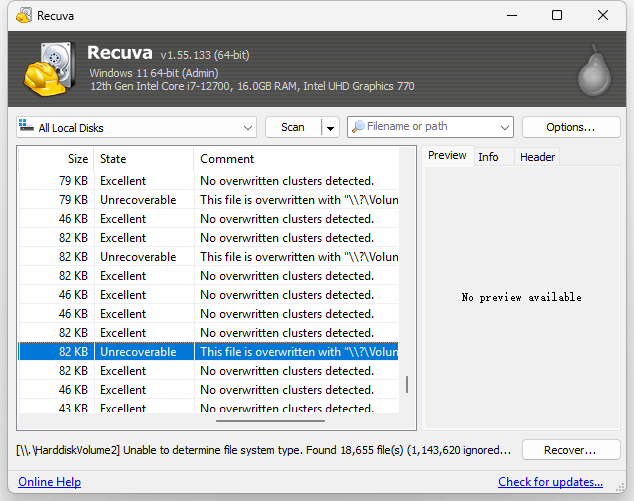Viewport: 634px width, 501px height.
Task: Sort by the State column header
Action: point(144,159)
